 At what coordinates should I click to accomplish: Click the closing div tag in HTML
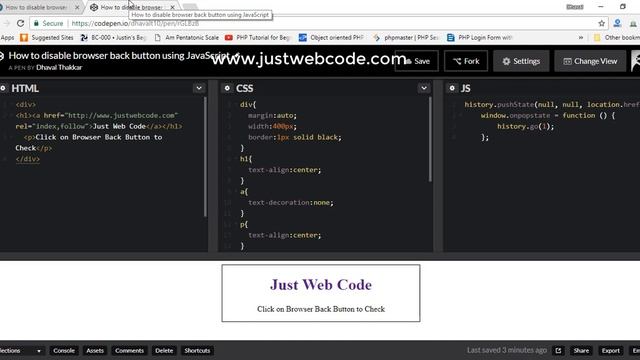click(x=28, y=159)
